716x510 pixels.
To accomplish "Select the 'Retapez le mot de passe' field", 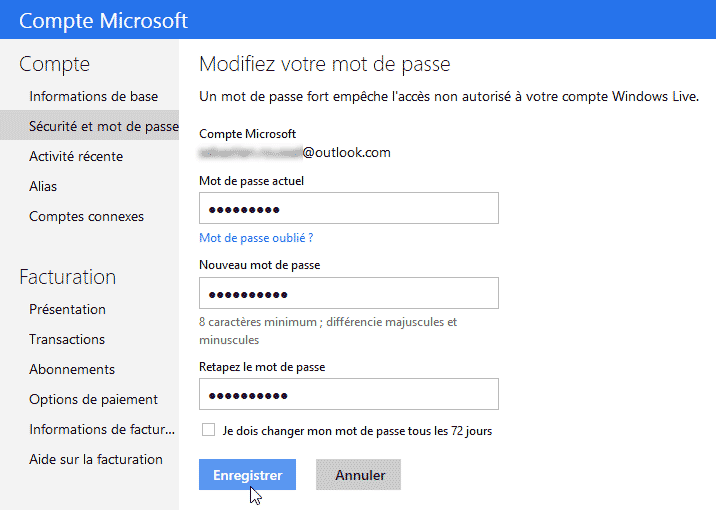I will (348, 395).
